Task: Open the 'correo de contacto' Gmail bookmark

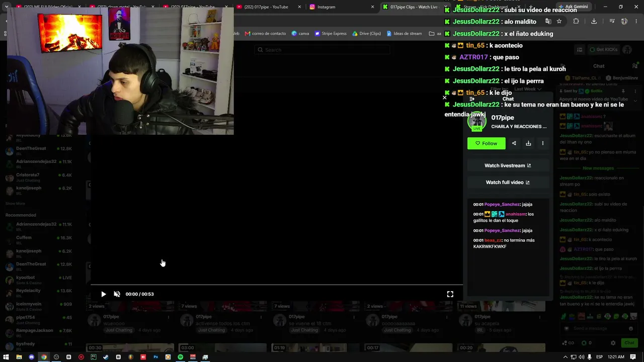Action: (x=265, y=34)
